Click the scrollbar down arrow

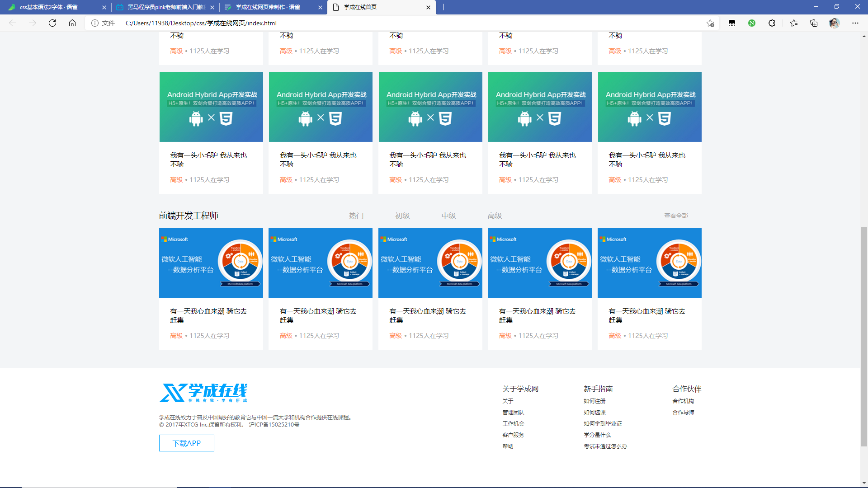click(x=864, y=483)
